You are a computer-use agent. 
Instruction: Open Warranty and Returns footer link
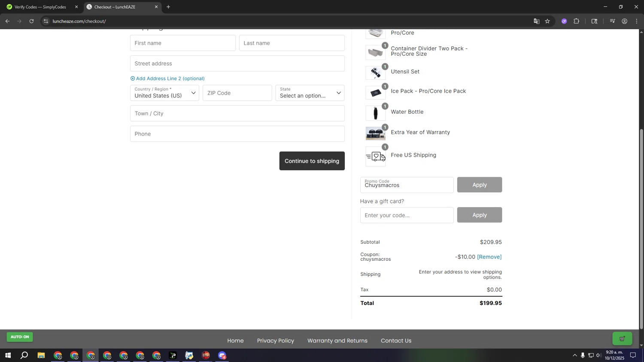tap(337, 341)
